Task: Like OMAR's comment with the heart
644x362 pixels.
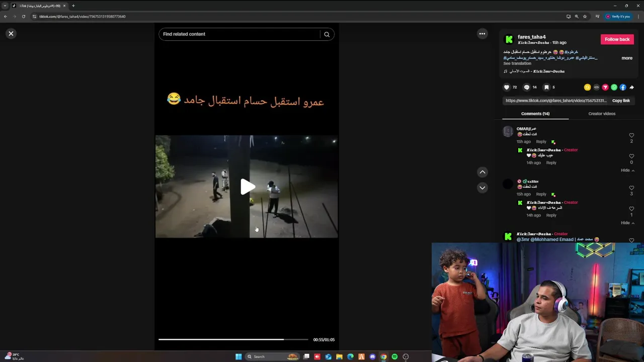Action: click(x=631, y=135)
